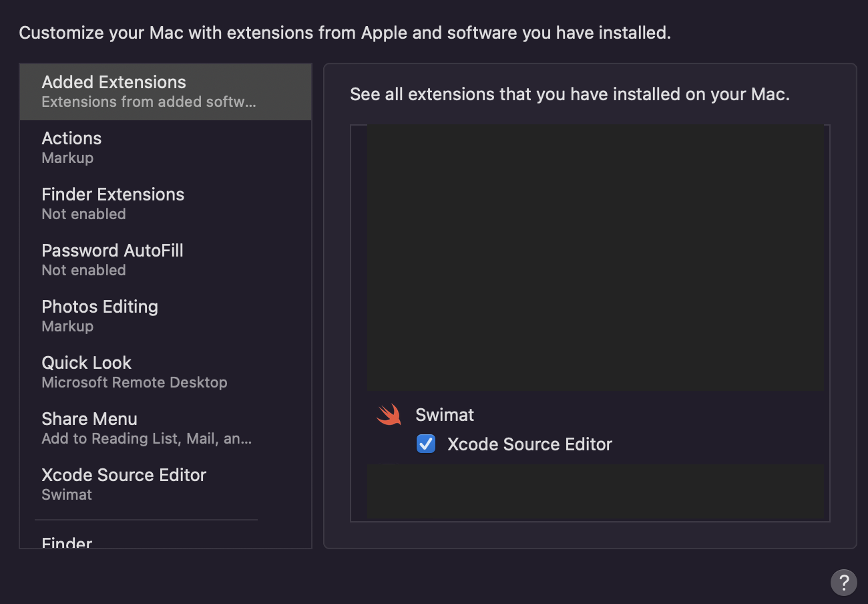
Task: Click the Add to Reading List text under Share Menu
Action: pyautogui.click(x=147, y=438)
